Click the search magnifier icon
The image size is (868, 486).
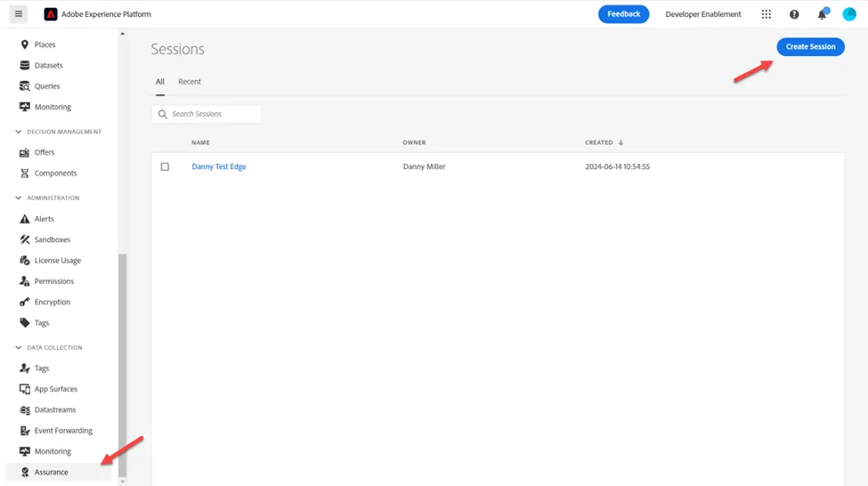162,114
